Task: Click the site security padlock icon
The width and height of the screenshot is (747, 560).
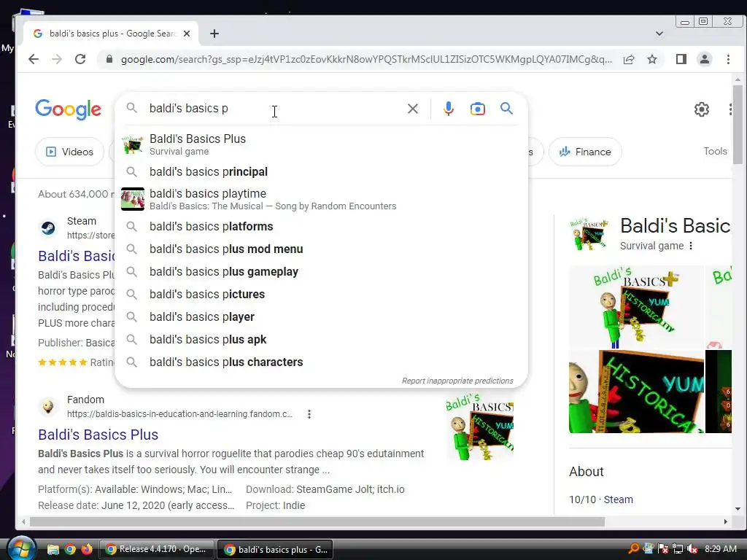Action: [x=109, y=59]
